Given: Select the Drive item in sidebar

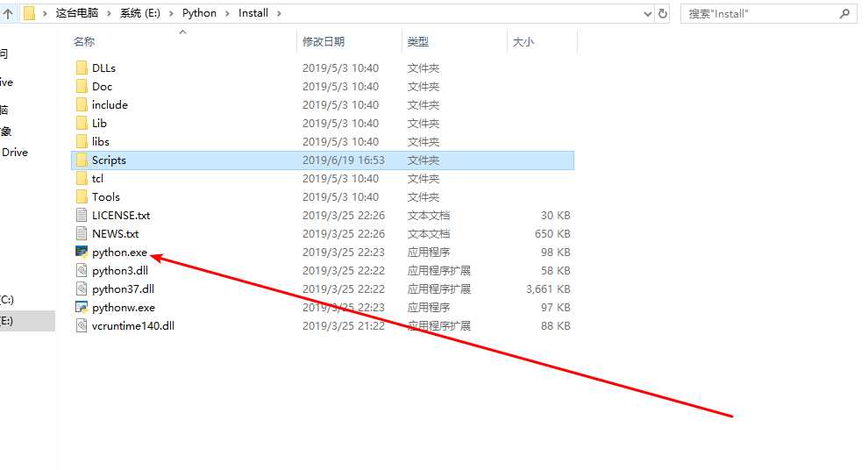Looking at the screenshot, I should pos(14,153).
